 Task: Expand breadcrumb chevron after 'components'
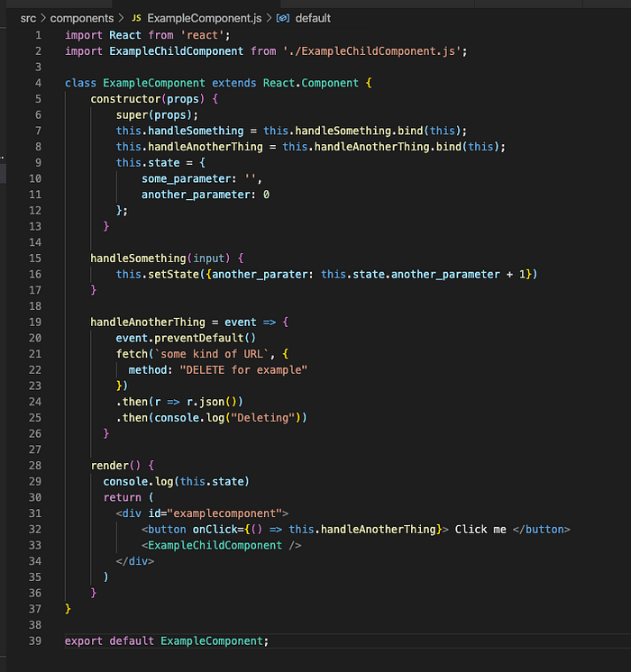tap(122, 18)
